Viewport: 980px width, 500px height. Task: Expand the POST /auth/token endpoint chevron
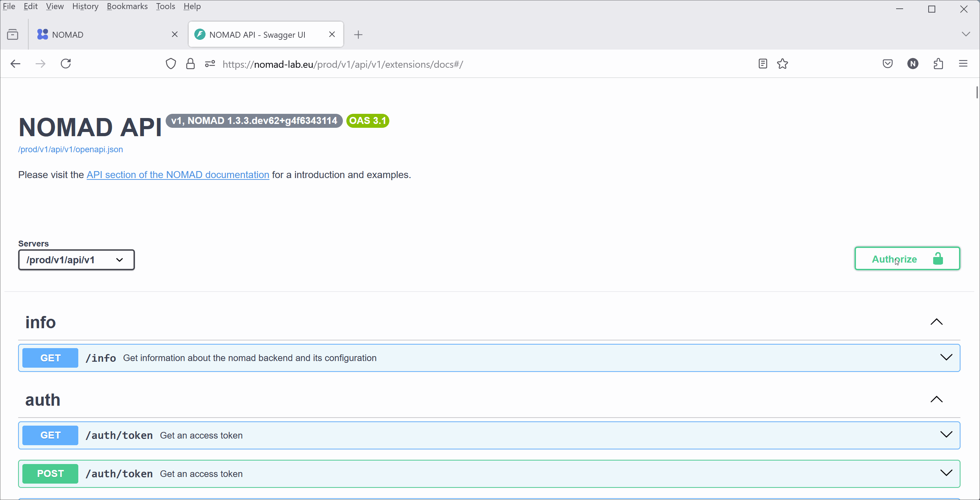coord(946,473)
